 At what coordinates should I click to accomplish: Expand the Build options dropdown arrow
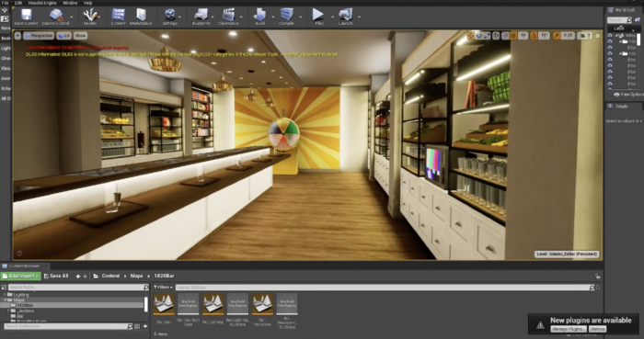tap(272, 17)
